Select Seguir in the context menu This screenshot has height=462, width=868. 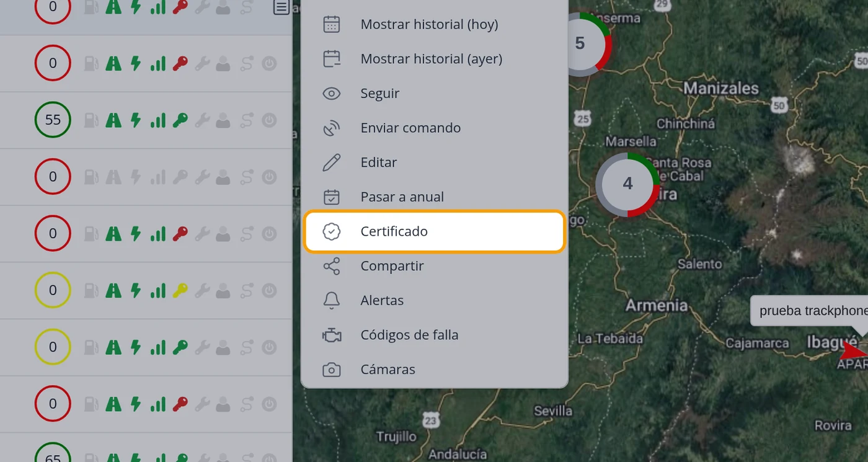pos(435,94)
